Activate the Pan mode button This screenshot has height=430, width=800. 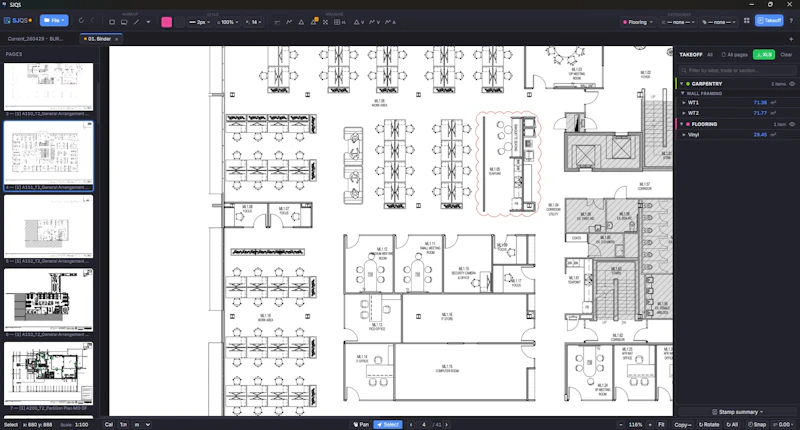[x=361, y=424]
